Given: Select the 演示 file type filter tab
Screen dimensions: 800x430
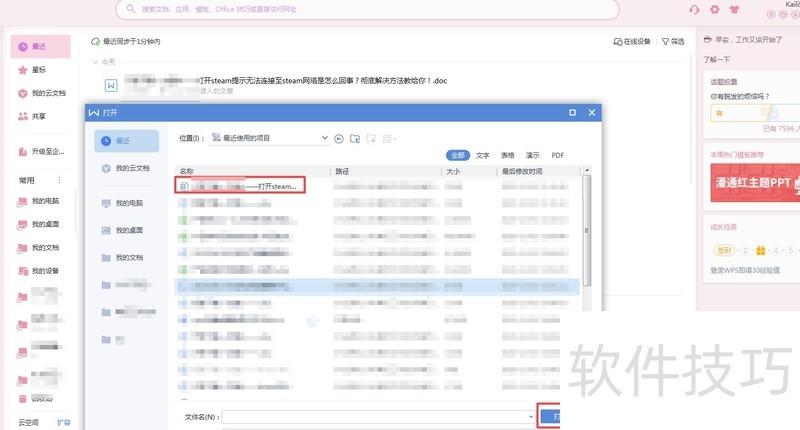Looking at the screenshot, I should click(533, 156).
